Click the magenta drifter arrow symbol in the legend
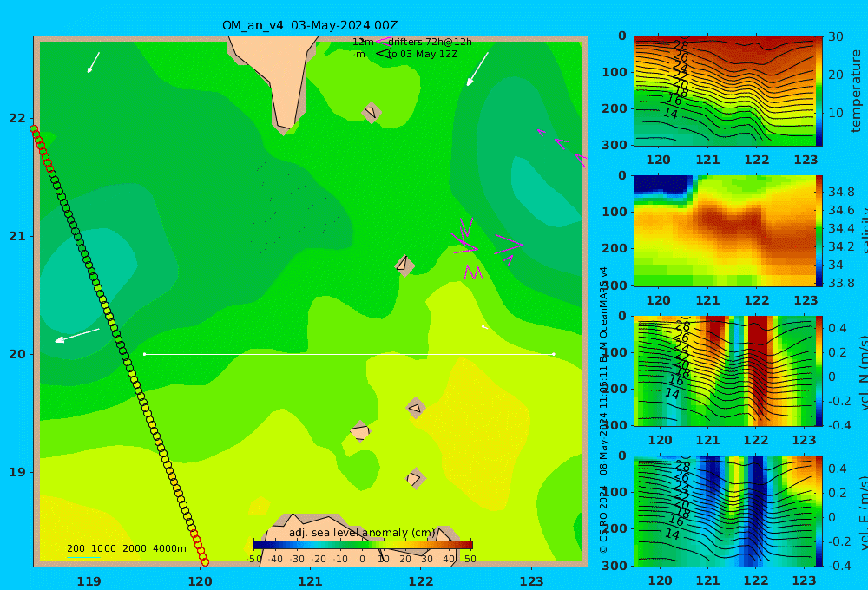The width and height of the screenshot is (868, 590). (x=383, y=41)
